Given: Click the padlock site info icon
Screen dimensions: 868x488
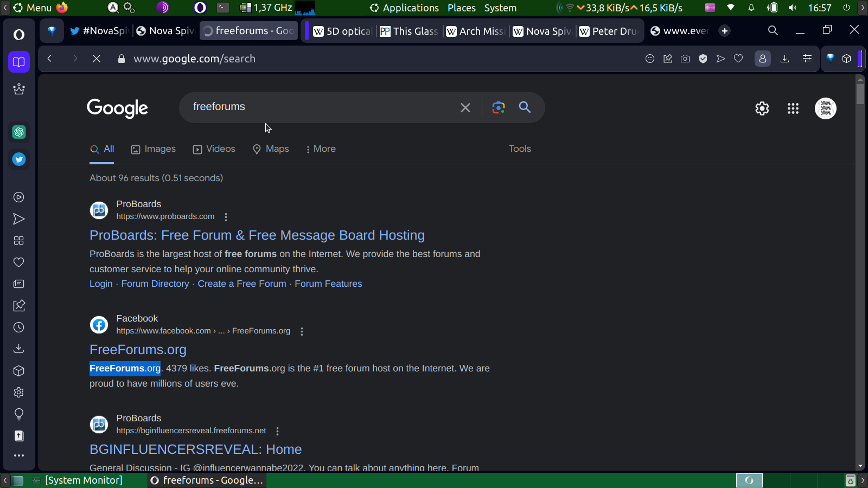Looking at the screenshot, I should point(122,59).
